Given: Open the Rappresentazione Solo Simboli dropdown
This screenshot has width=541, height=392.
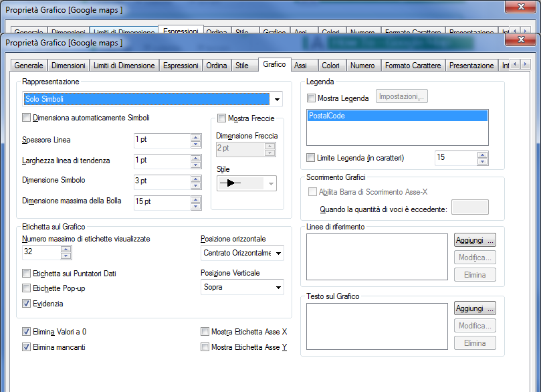Looking at the screenshot, I should click(277, 100).
